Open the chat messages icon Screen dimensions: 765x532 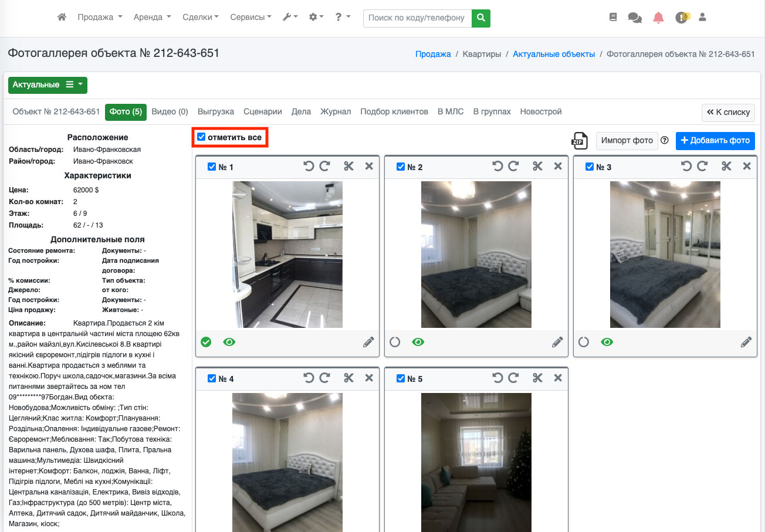point(634,18)
